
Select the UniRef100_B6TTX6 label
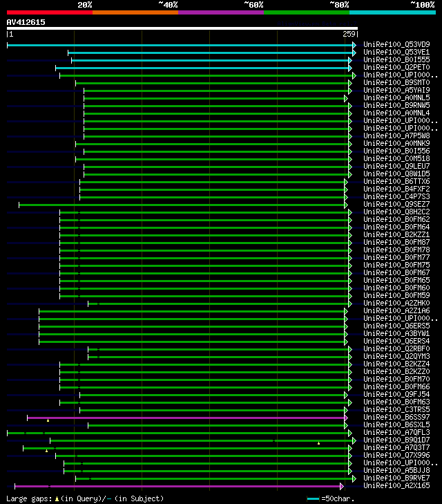tap(396, 181)
